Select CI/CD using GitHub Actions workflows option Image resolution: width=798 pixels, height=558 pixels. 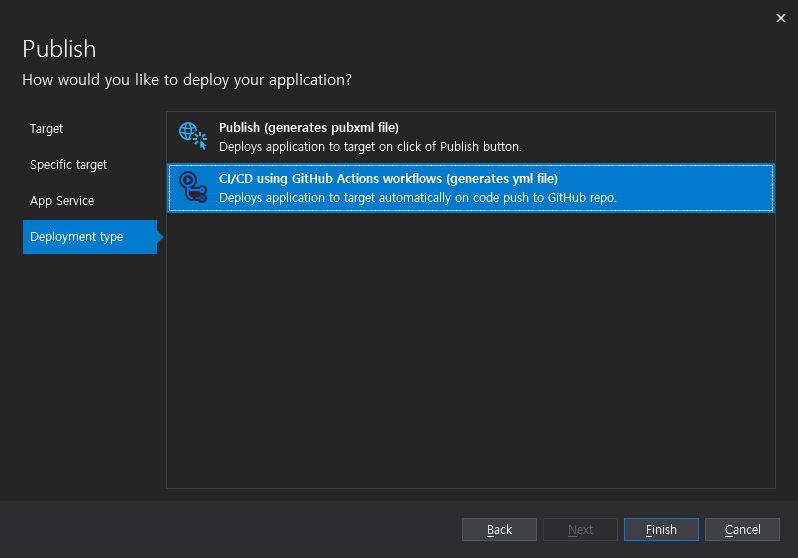click(x=471, y=188)
